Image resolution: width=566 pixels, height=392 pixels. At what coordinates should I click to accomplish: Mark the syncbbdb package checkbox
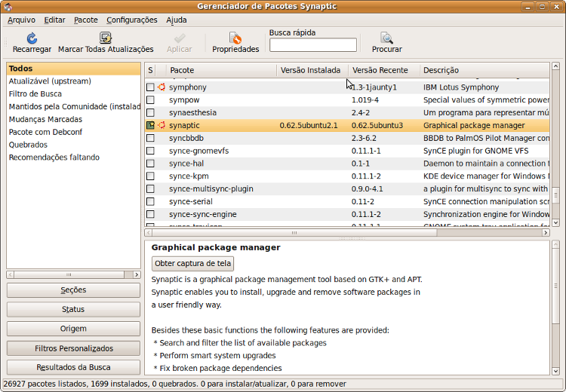150,139
